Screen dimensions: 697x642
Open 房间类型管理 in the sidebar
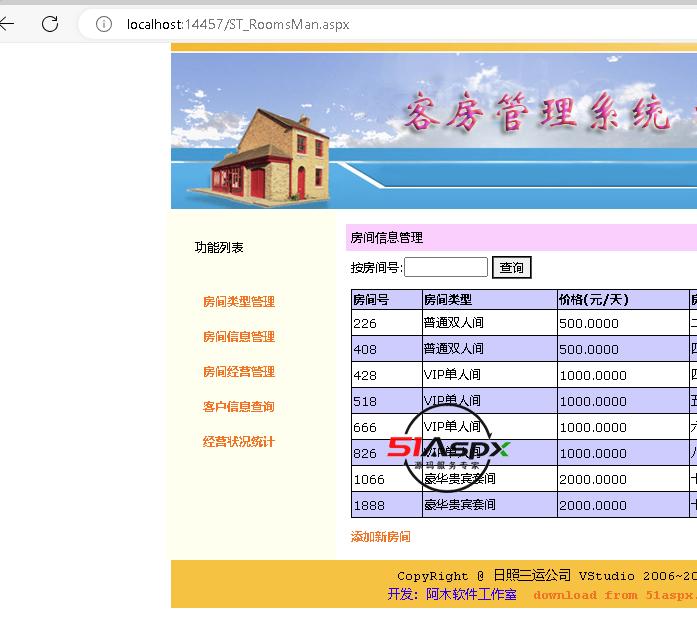[238, 302]
